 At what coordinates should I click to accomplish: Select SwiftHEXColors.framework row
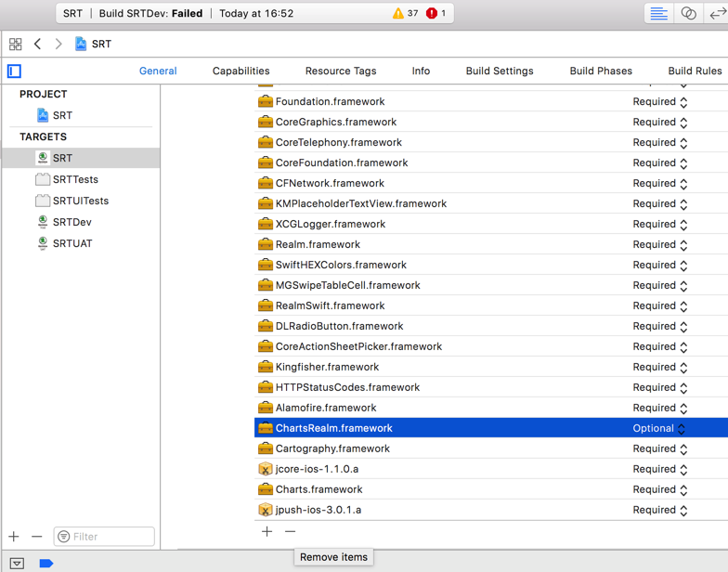[491, 266]
